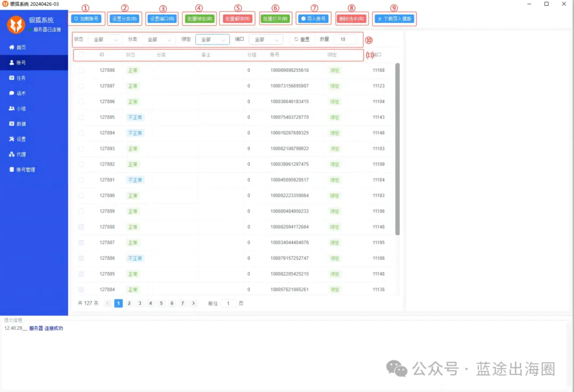Click the app icon in the title bar
The height and width of the screenshot is (392, 574).
tap(5, 4)
